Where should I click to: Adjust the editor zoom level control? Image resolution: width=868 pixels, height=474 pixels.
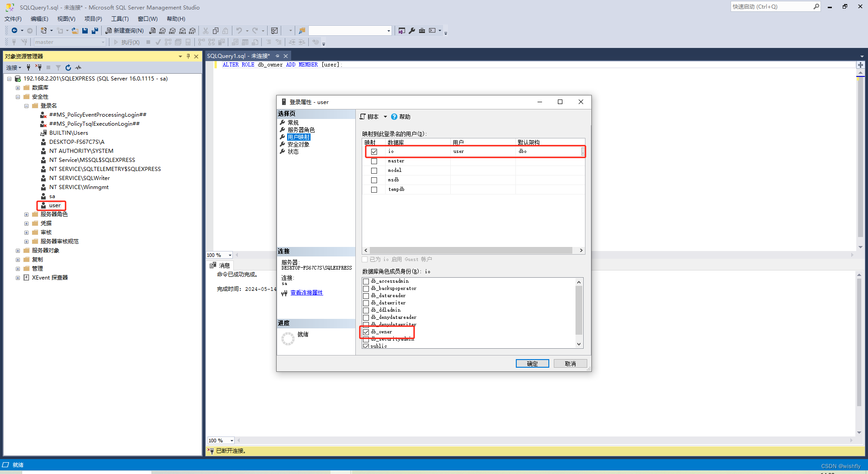[219, 255]
